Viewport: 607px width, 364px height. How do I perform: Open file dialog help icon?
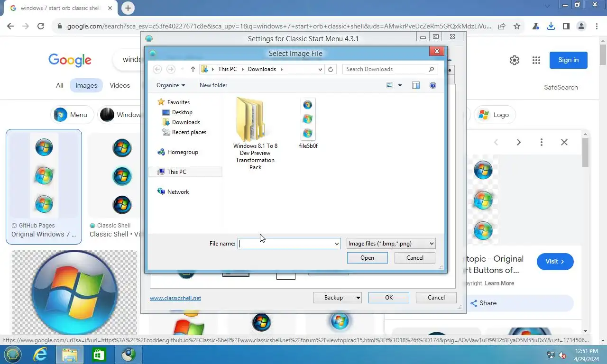[x=432, y=85]
